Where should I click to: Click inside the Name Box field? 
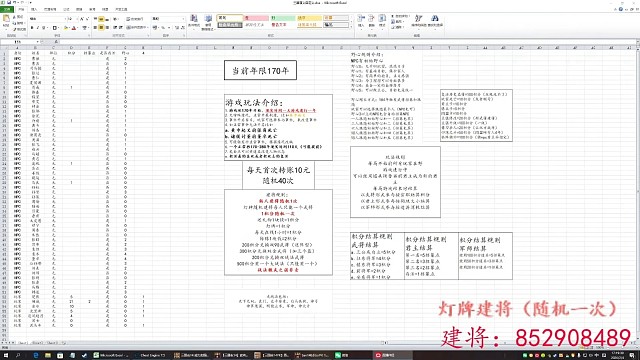[18, 42]
